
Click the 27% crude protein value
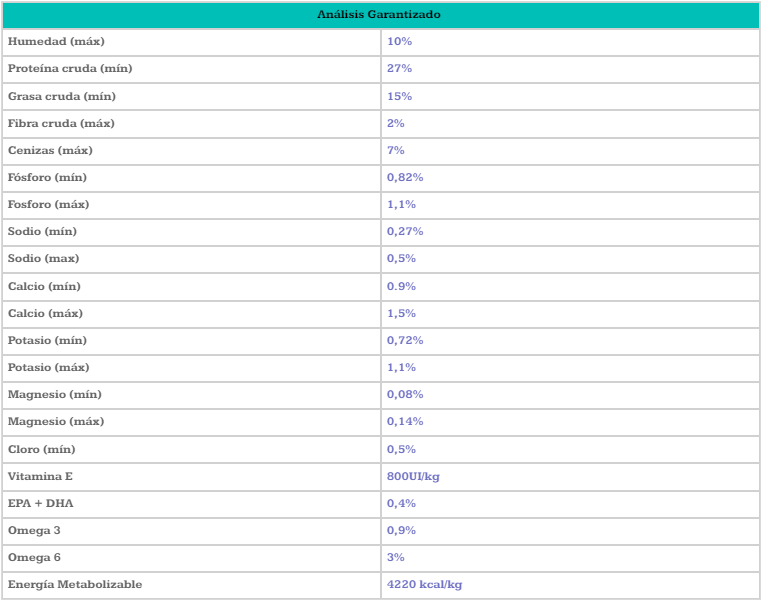pyautogui.click(x=400, y=69)
